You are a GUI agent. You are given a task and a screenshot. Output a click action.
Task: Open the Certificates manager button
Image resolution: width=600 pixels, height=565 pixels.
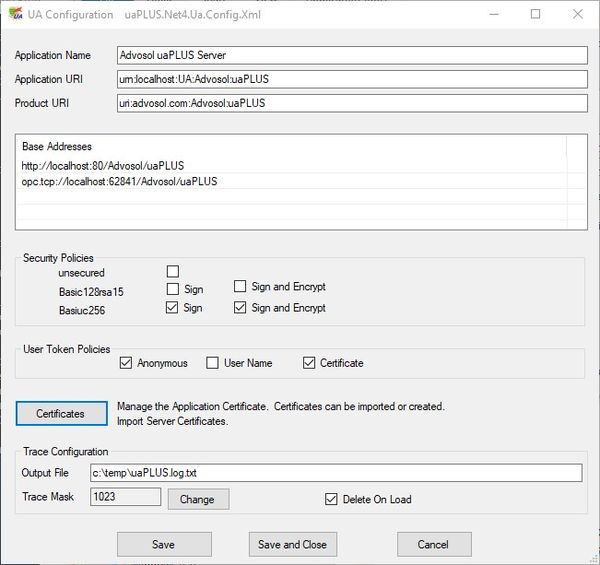tap(60, 413)
